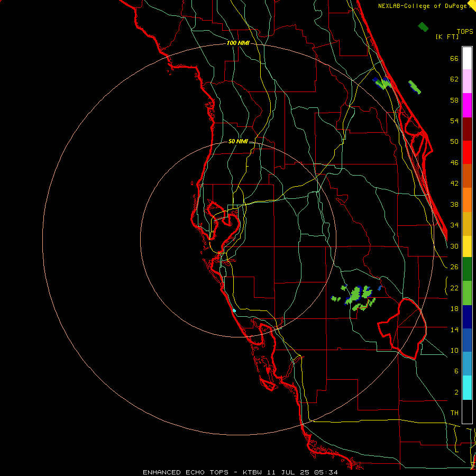
Task: Click the navy blue legend band
Action: pos(467,317)
